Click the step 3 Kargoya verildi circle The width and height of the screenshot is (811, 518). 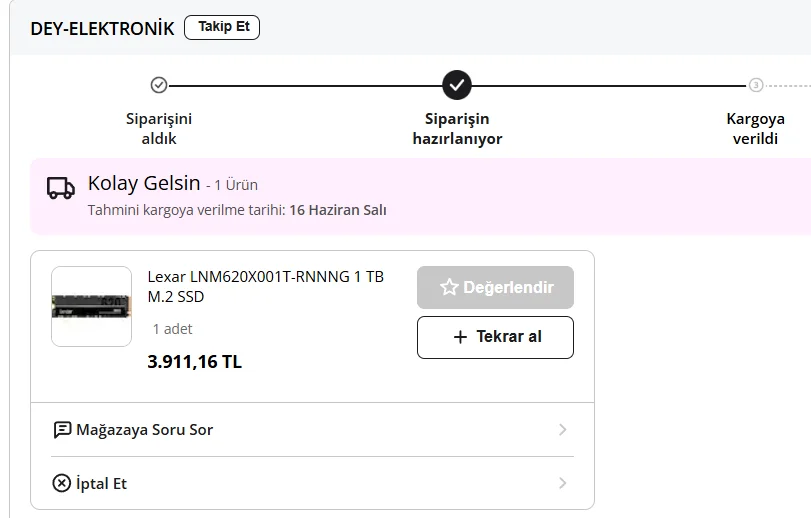[x=756, y=85]
